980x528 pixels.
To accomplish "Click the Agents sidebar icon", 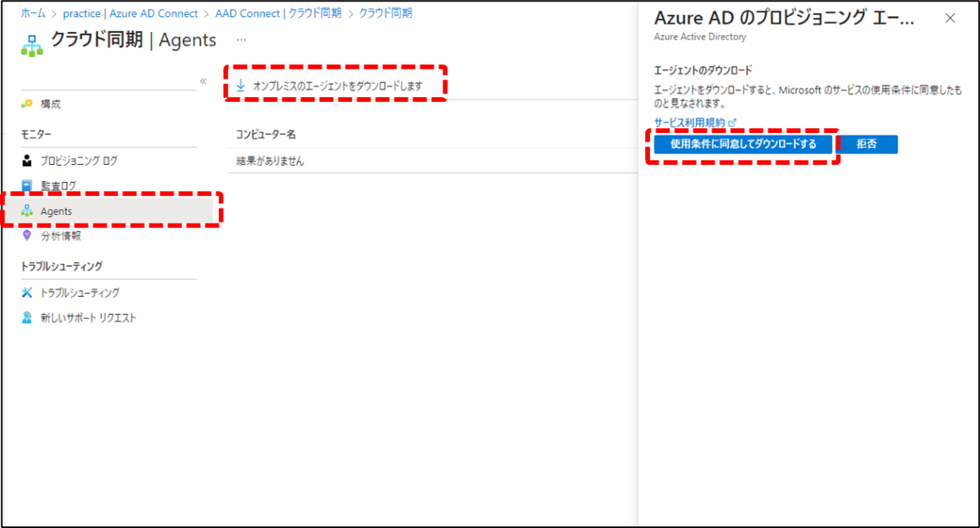I will point(27,211).
